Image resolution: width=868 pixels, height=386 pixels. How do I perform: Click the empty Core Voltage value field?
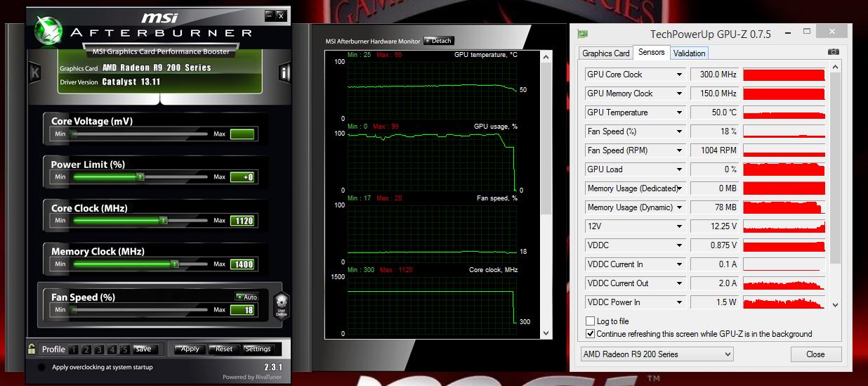coord(242,134)
